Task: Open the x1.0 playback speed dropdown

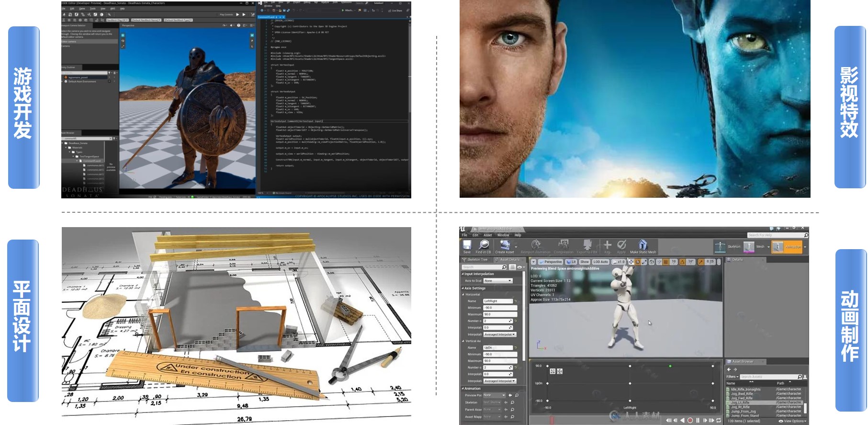Action: 619,262
